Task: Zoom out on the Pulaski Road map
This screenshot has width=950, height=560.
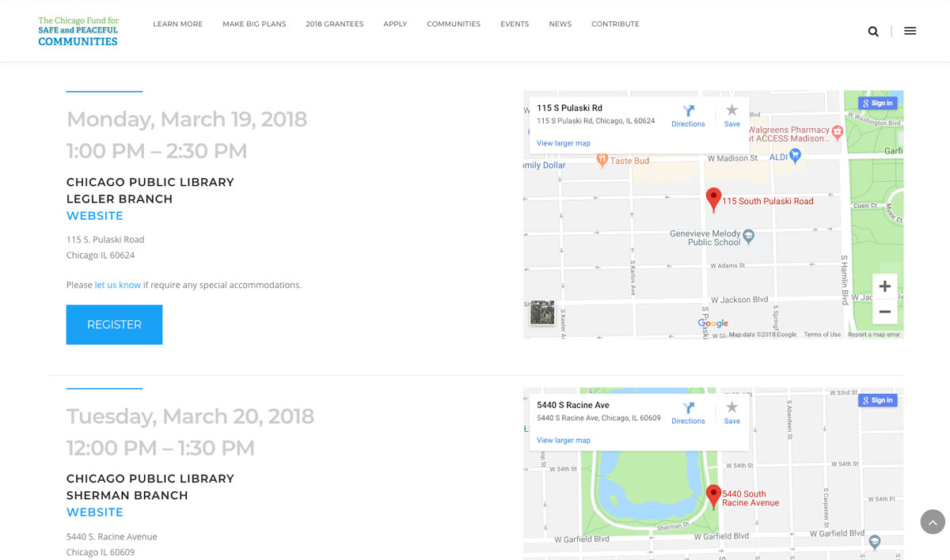Action: tap(884, 312)
